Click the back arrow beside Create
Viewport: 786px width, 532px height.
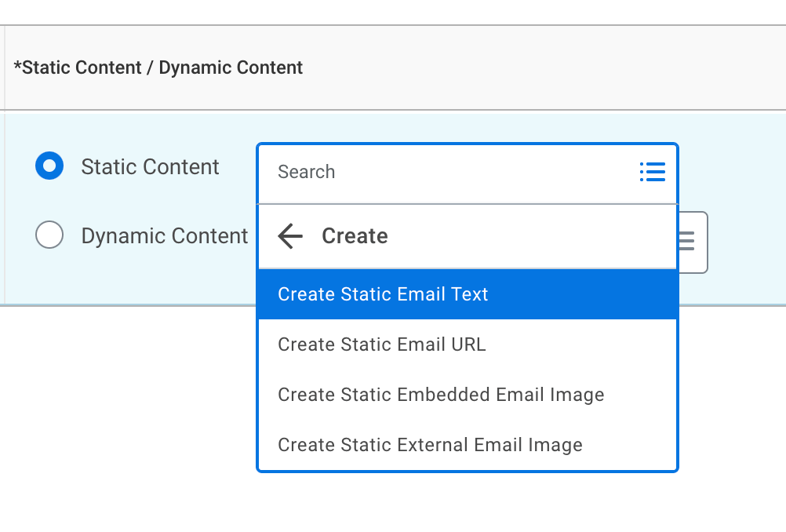click(290, 236)
